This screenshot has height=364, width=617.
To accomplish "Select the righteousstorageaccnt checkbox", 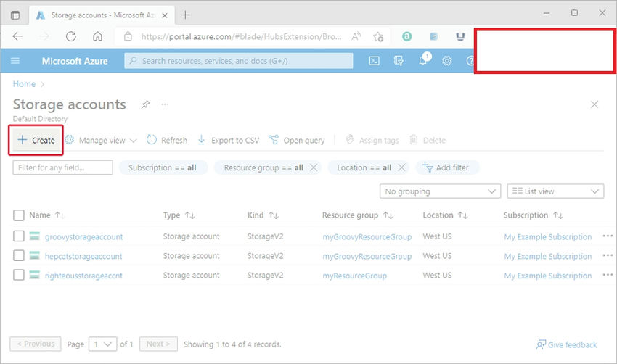I will [18, 275].
